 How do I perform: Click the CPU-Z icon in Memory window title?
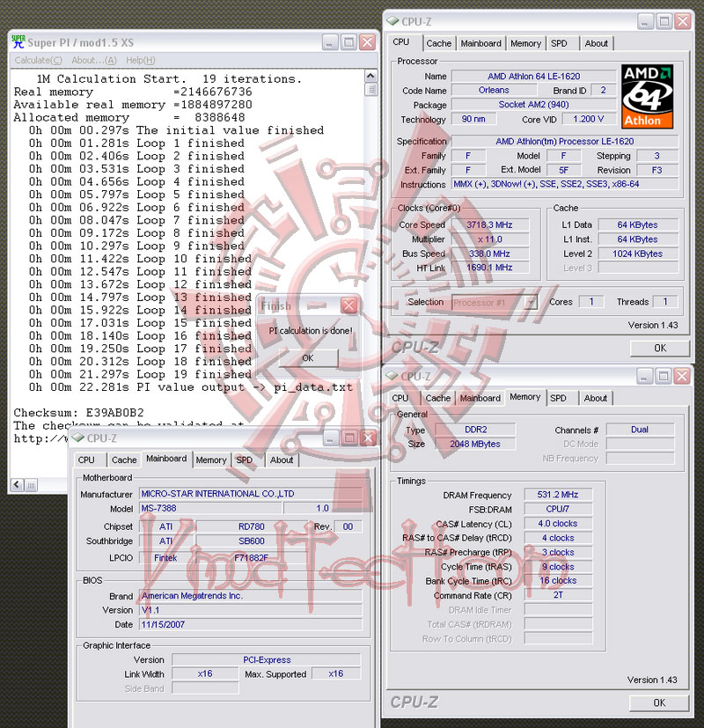click(x=392, y=376)
